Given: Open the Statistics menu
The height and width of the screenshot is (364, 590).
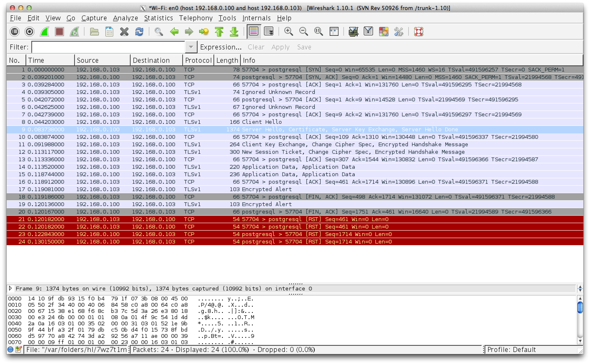Looking at the screenshot, I should point(158,18).
